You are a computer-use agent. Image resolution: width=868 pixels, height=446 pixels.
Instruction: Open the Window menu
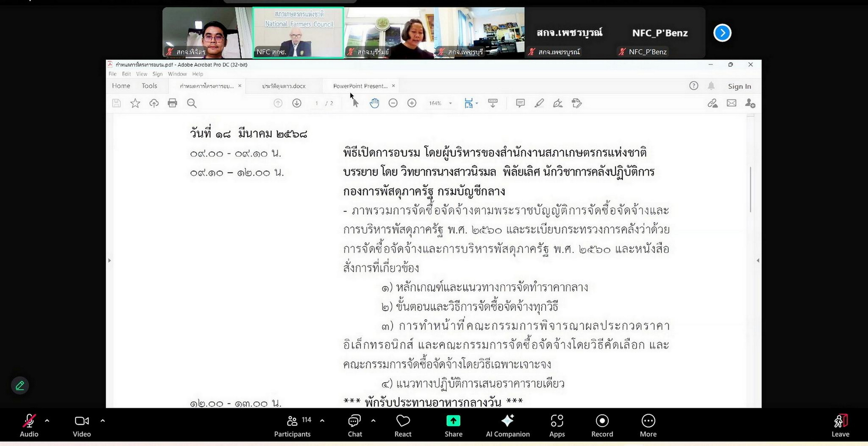(x=177, y=74)
